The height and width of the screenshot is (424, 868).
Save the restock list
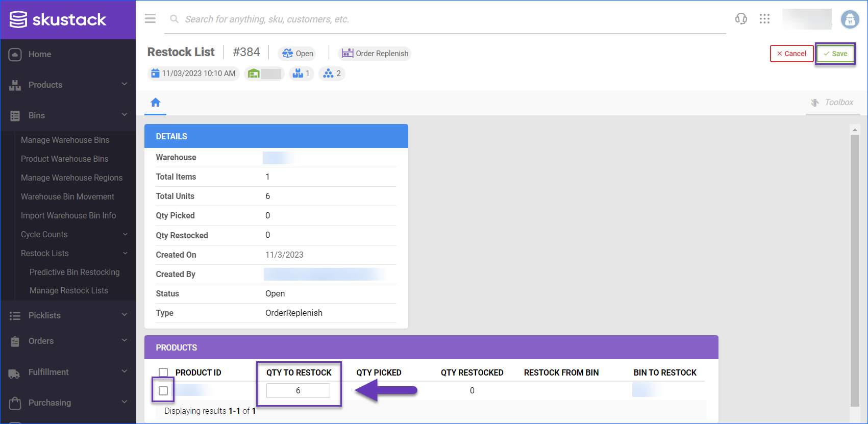coord(835,54)
